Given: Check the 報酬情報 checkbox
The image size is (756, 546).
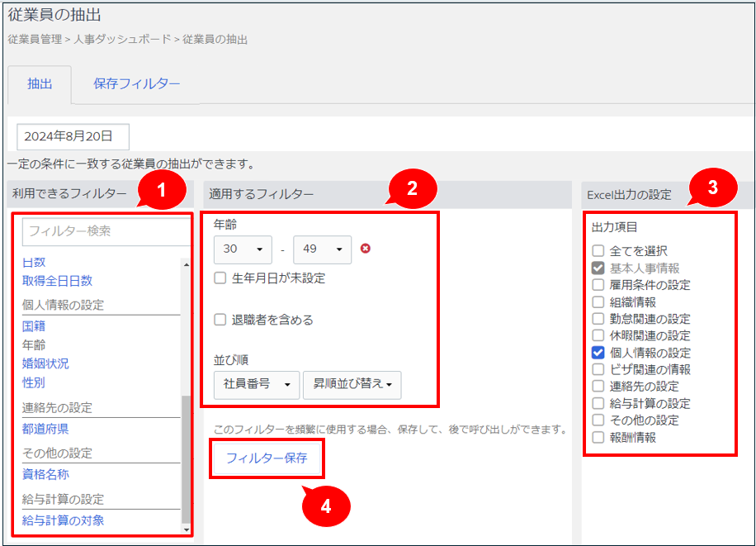Looking at the screenshot, I should click(x=598, y=438).
